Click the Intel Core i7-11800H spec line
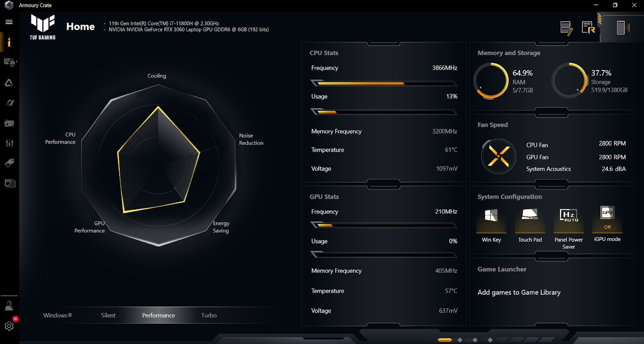This screenshot has height=344, width=644. tap(164, 23)
